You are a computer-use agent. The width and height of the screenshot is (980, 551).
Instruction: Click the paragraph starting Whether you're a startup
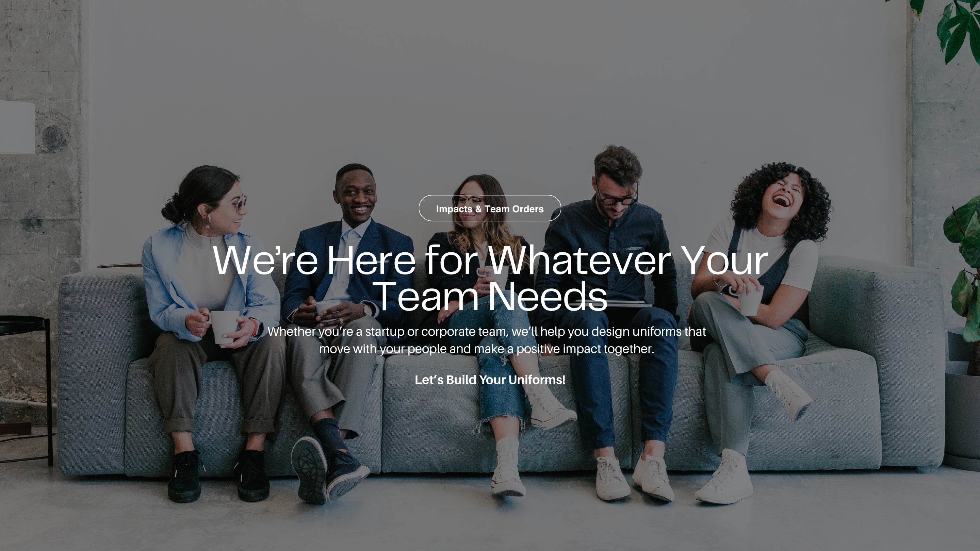click(x=487, y=340)
